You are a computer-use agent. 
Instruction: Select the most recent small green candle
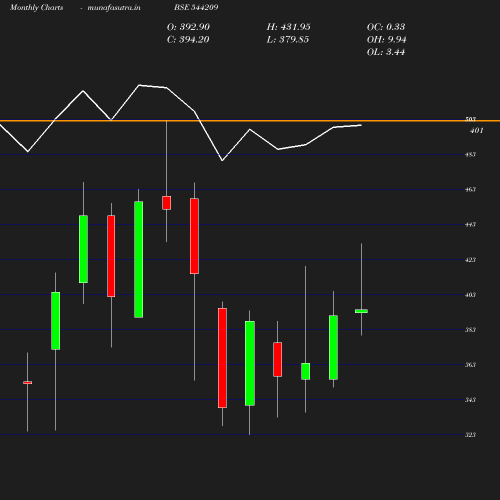click(361, 311)
